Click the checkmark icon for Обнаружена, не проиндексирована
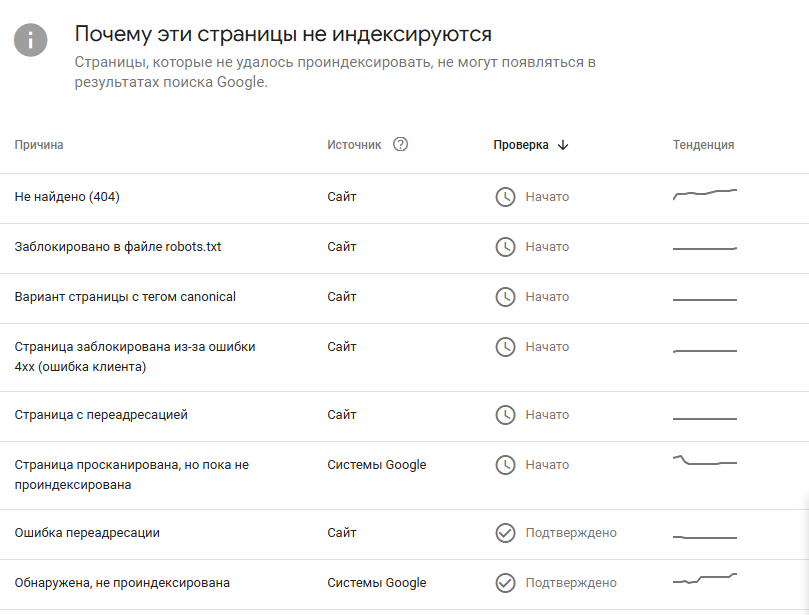 click(505, 583)
